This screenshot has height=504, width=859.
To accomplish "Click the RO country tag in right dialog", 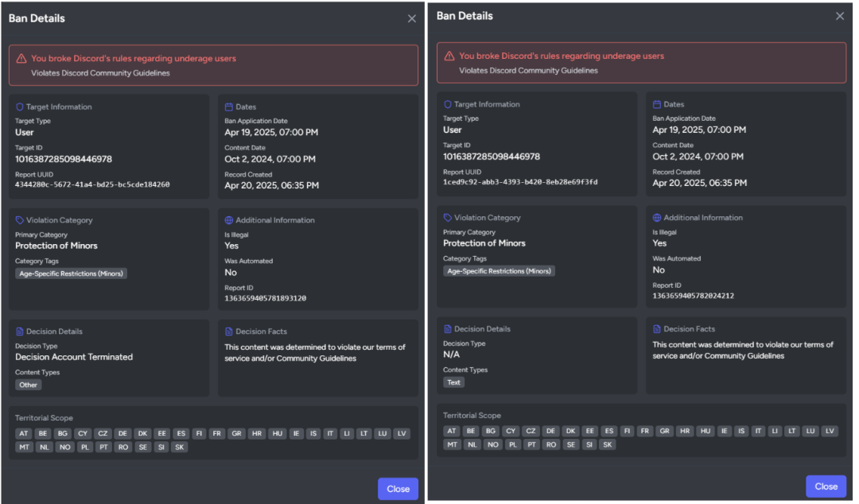I will [x=551, y=445].
